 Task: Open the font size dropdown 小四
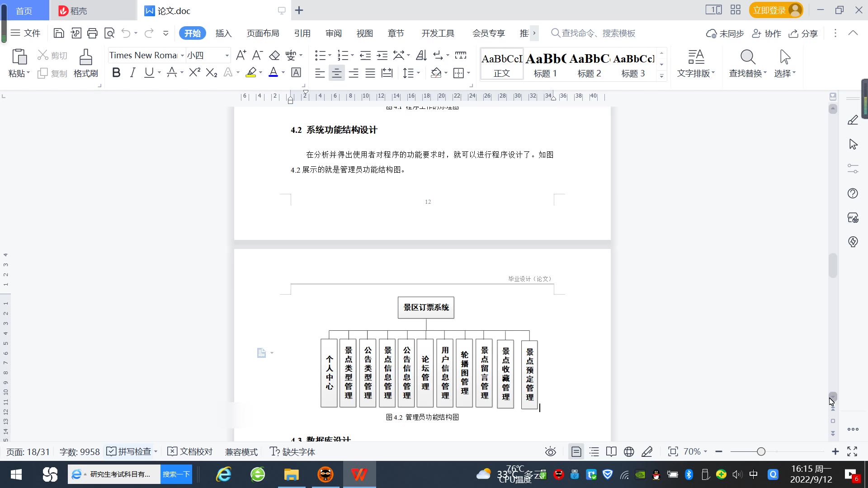[x=227, y=56]
